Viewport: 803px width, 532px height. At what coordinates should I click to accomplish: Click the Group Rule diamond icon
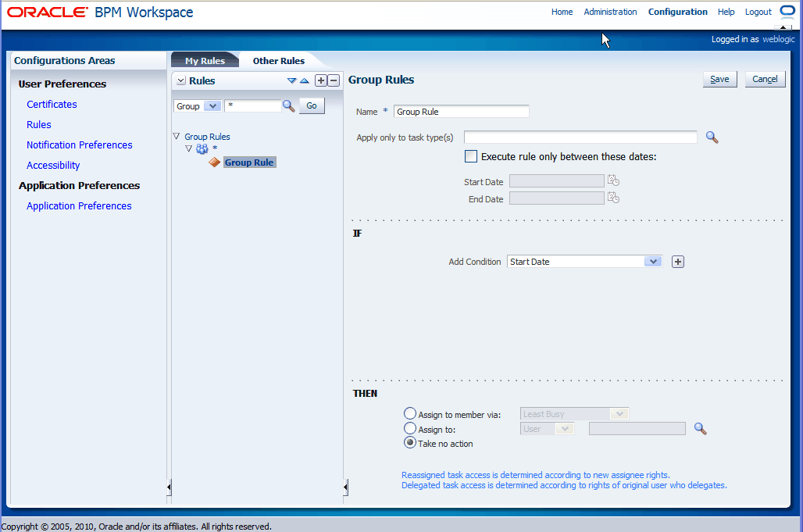pyautogui.click(x=215, y=162)
